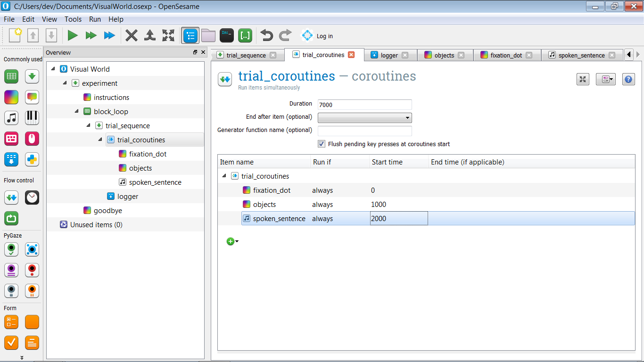The image size is (644, 362).
Task: Select the sampler music note item
Action: (11, 117)
